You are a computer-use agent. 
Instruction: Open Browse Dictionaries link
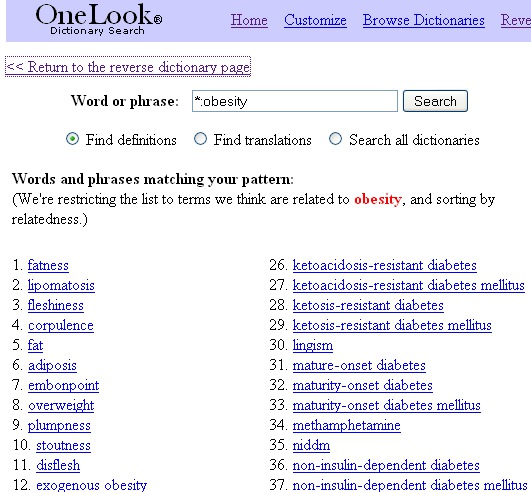click(x=424, y=20)
